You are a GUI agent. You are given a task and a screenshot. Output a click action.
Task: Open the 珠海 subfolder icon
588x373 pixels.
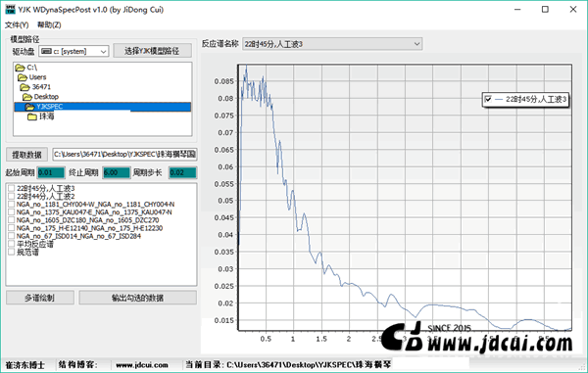(32, 117)
